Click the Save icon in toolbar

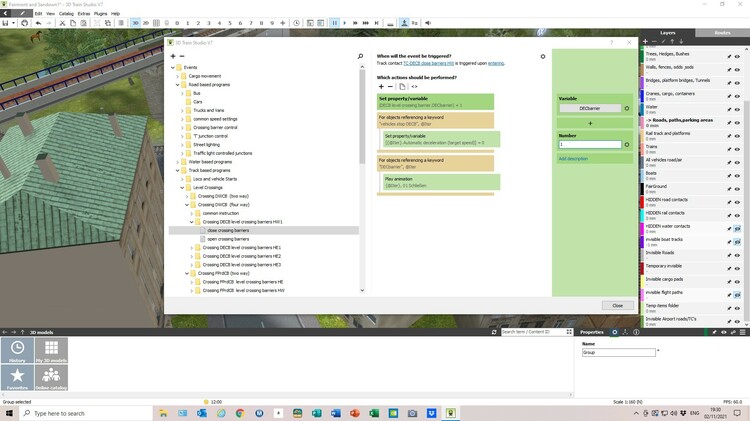coord(7,23)
